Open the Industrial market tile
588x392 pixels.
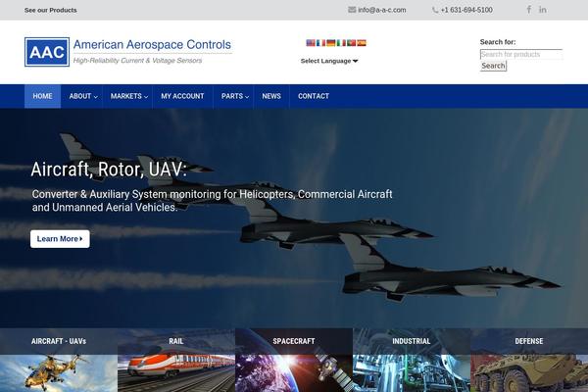pyautogui.click(x=412, y=360)
